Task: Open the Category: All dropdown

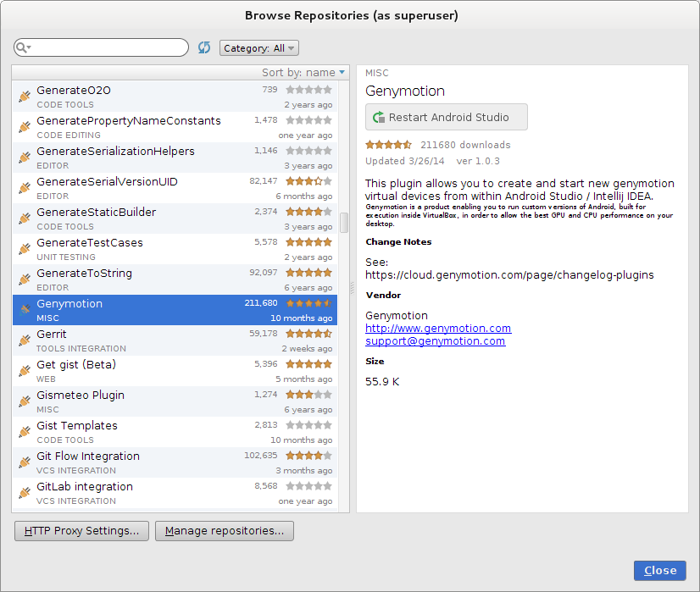Action: pos(259,48)
